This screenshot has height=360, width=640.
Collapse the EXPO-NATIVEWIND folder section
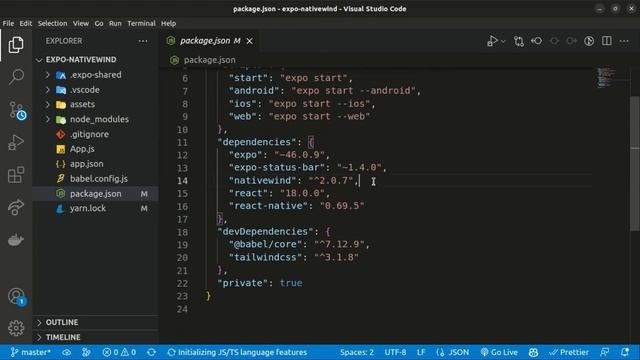point(96,60)
